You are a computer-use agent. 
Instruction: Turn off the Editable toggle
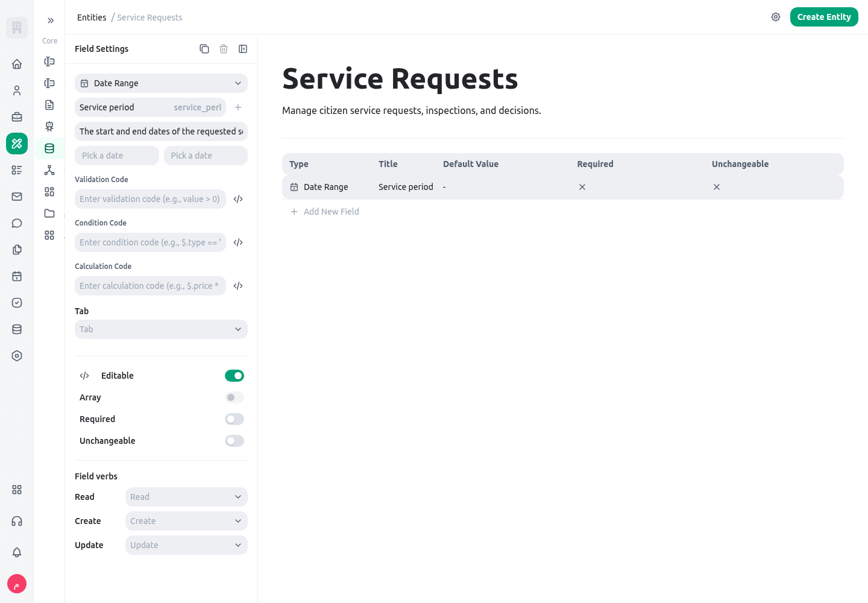(234, 376)
